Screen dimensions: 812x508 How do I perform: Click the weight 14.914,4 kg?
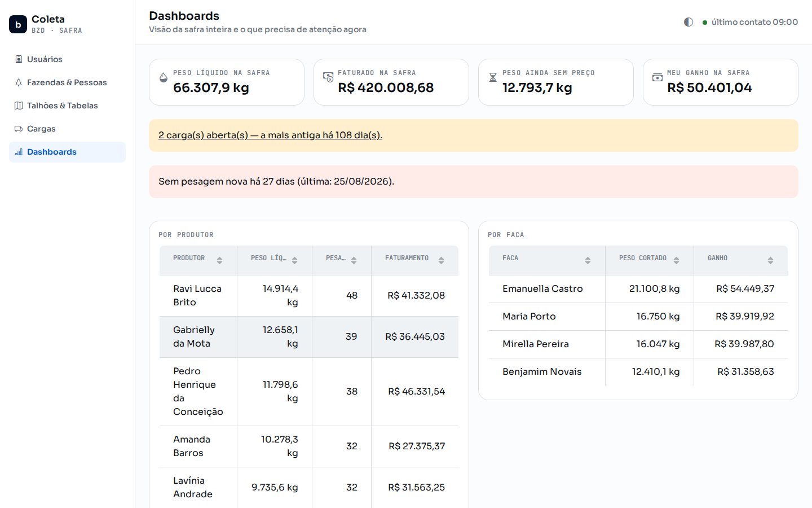click(x=280, y=295)
